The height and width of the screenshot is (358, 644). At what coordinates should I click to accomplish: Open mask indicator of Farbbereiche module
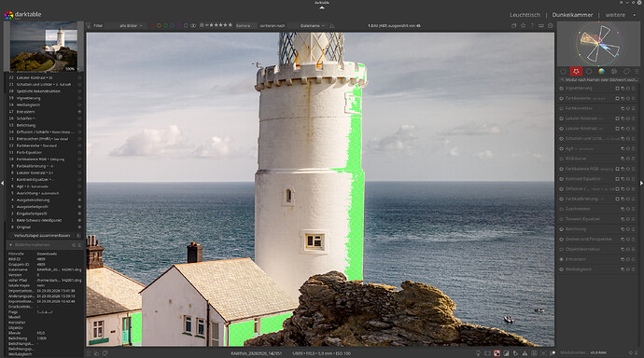pyautogui.click(x=617, y=99)
